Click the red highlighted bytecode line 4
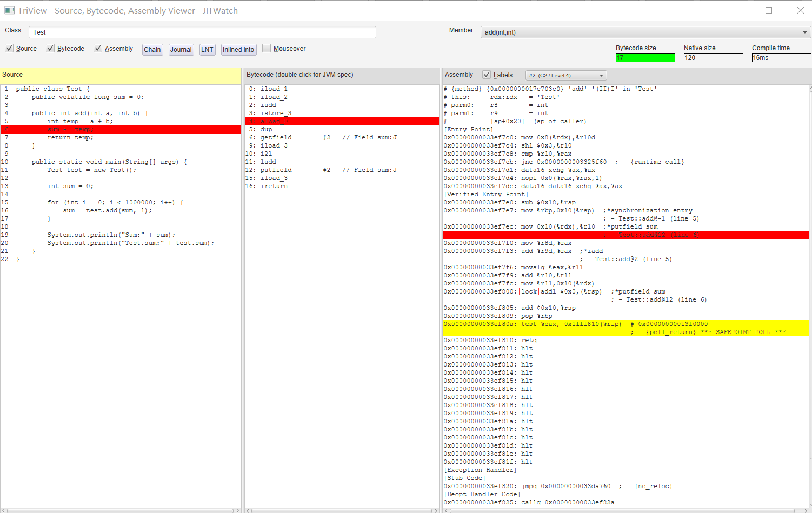Image resolution: width=812 pixels, height=513 pixels. click(x=342, y=121)
